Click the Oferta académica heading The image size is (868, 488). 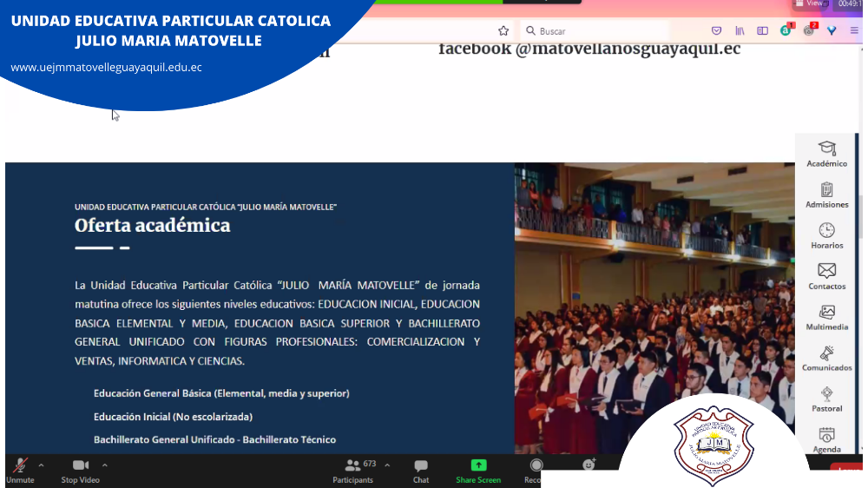152,226
